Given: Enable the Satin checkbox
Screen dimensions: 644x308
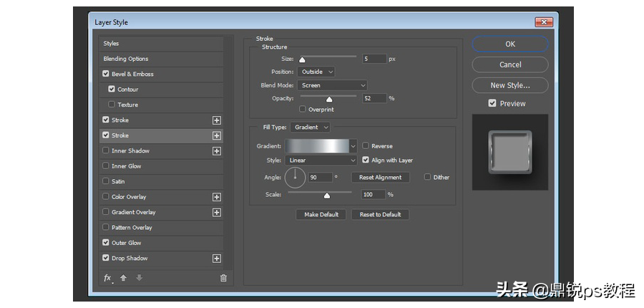Looking at the screenshot, I should 106,181.
